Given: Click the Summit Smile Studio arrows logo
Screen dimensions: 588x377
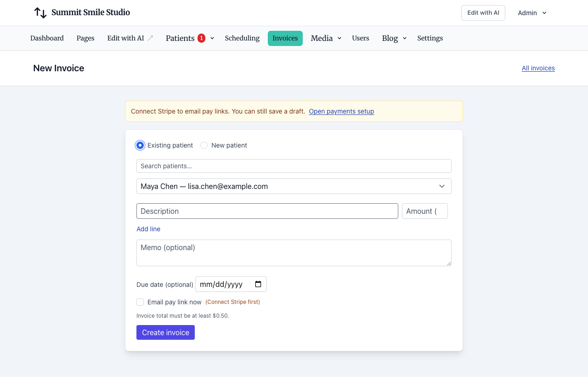Looking at the screenshot, I should pos(40,13).
